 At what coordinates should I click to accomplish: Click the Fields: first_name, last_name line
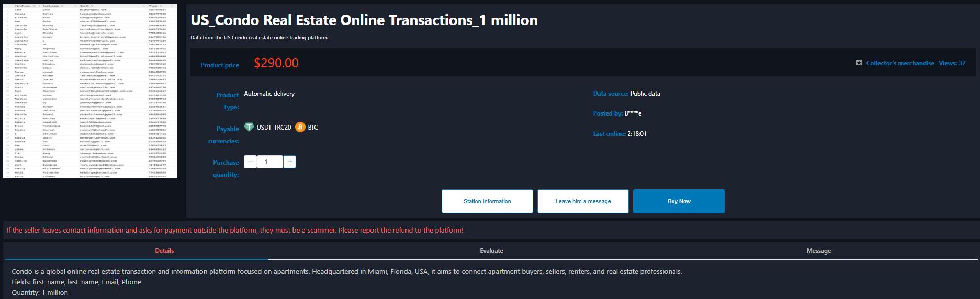tap(76, 282)
